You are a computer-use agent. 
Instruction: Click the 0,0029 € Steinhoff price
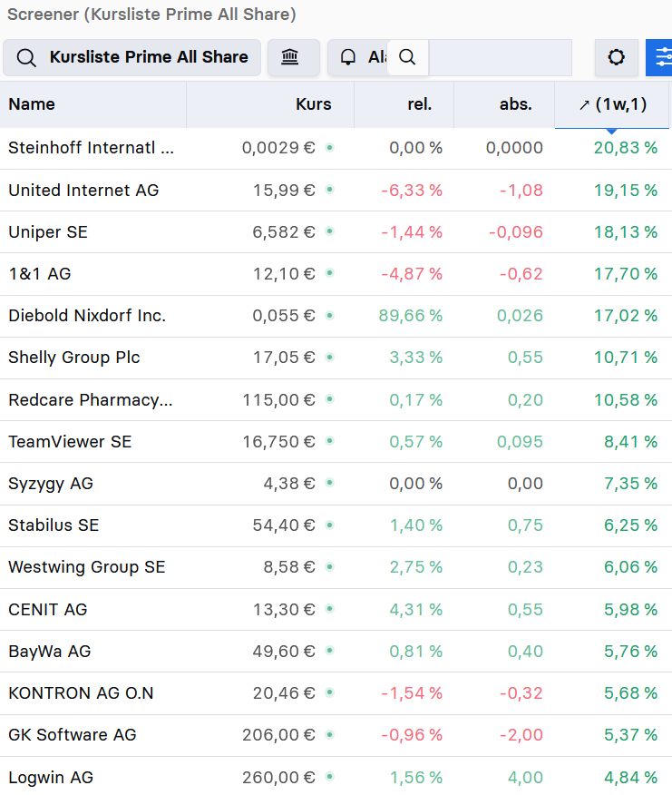[x=278, y=148]
